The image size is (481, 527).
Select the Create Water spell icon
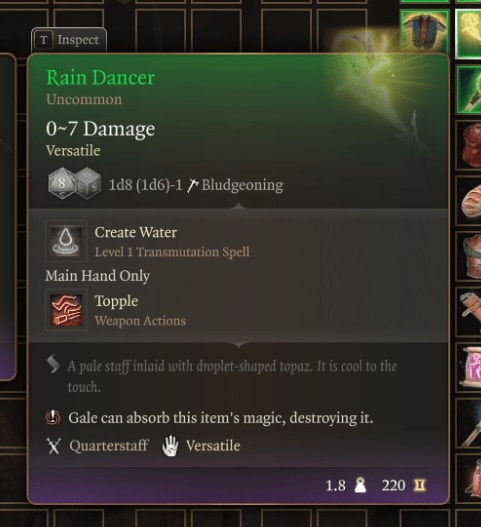pyautogui.click(x=66, y=241)
